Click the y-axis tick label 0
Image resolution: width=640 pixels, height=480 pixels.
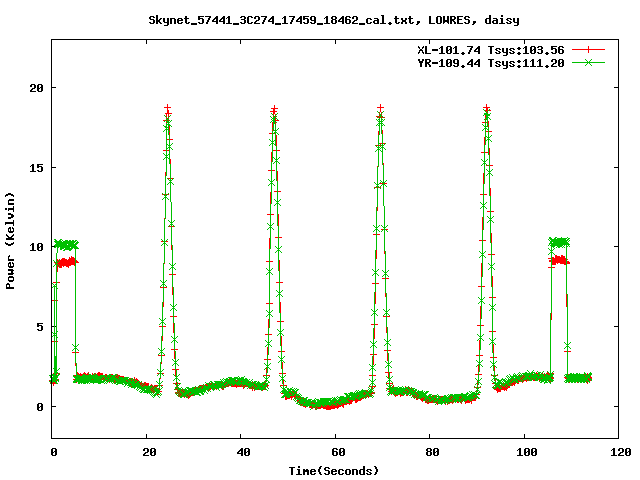pyautogui.click(x=40, y=407)
